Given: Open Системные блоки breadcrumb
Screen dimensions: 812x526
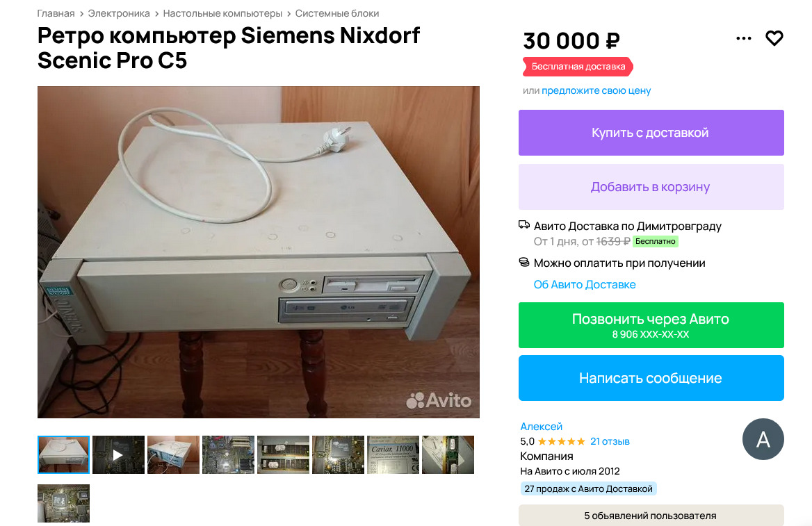Looking at the screenshot, I should pyautogui.click(x=337, y=13).
